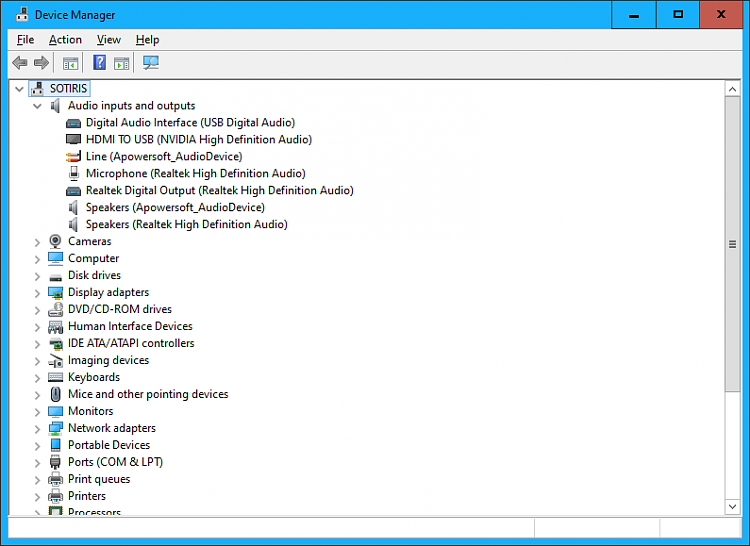Click the Keyboards category icon
Image resolution: width=750 pixels, height=546 pixels.
(55, 377)
